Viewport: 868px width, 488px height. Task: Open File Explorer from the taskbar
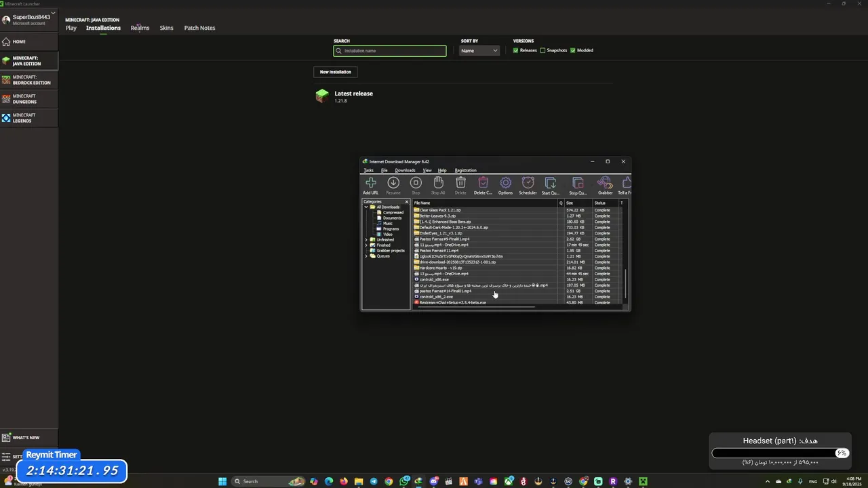(x=359, y=481)
